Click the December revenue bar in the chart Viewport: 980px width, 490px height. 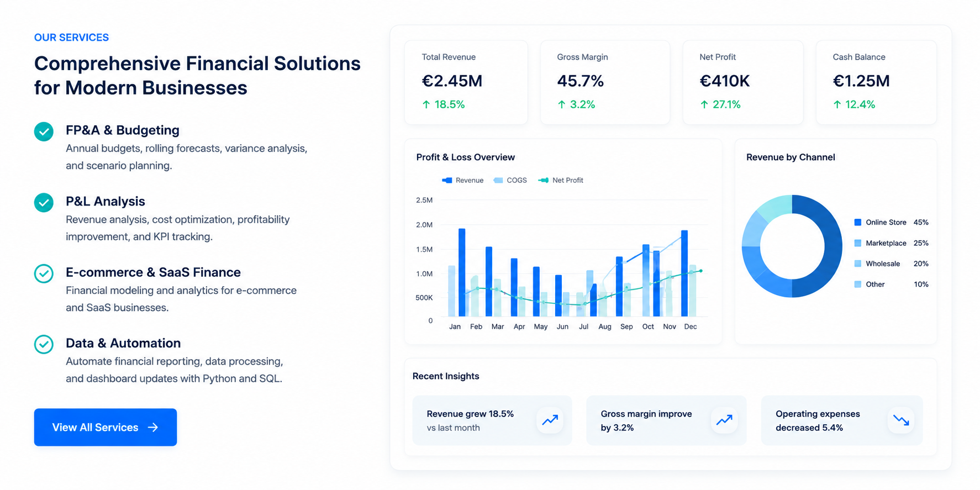coord(684,273)
